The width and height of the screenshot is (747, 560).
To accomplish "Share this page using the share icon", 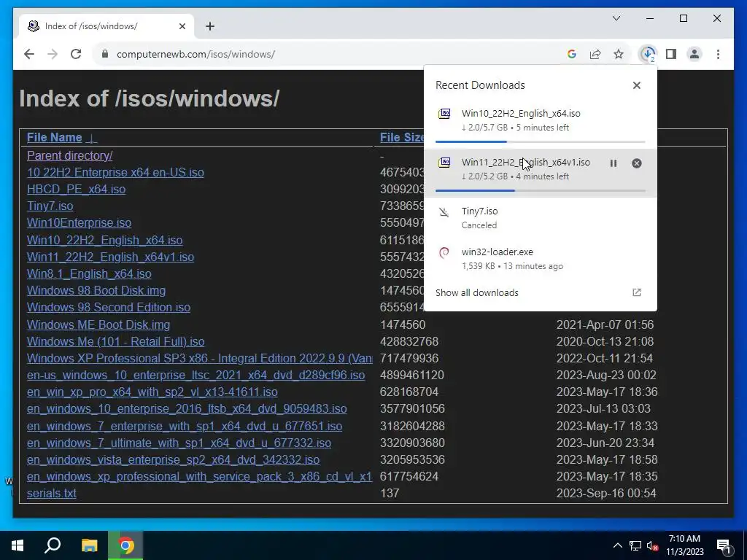I will click(x=595, y=54).
